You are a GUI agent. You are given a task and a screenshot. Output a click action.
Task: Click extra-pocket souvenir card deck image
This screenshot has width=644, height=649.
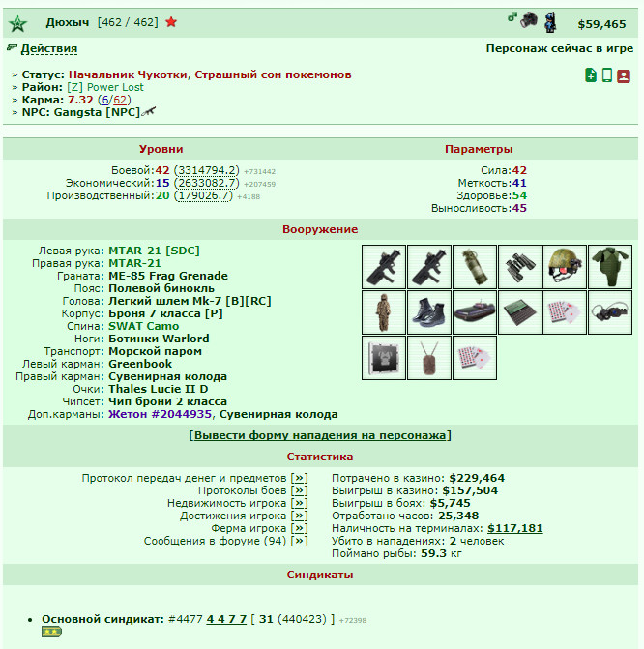pos(475,358)
